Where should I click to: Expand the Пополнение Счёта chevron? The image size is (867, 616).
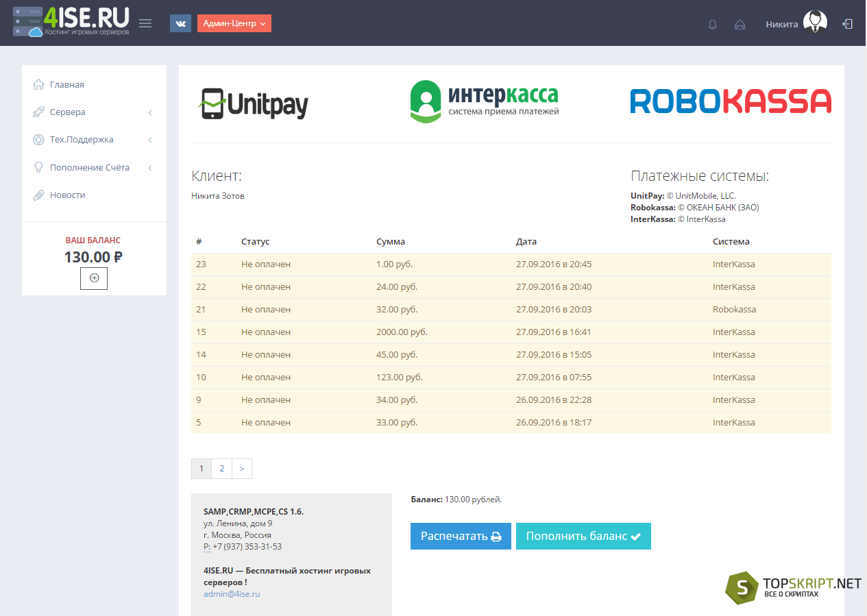150,168
